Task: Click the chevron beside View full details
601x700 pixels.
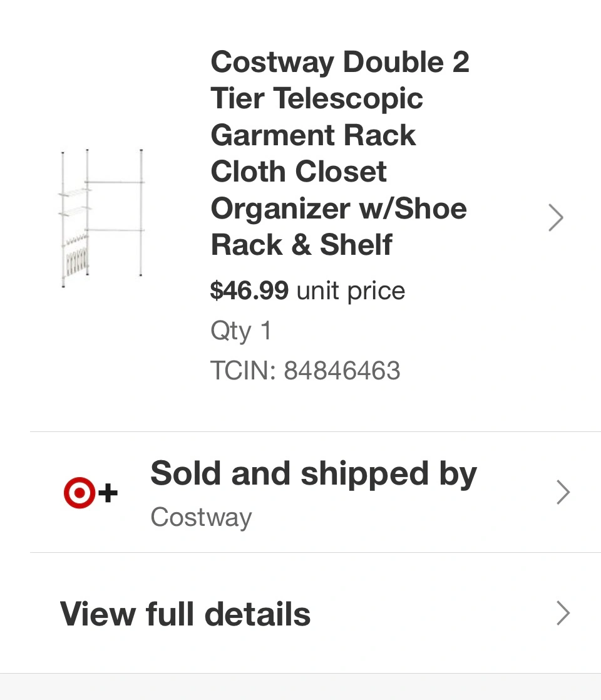Action: pyautogui.click(x=563, y=614)
